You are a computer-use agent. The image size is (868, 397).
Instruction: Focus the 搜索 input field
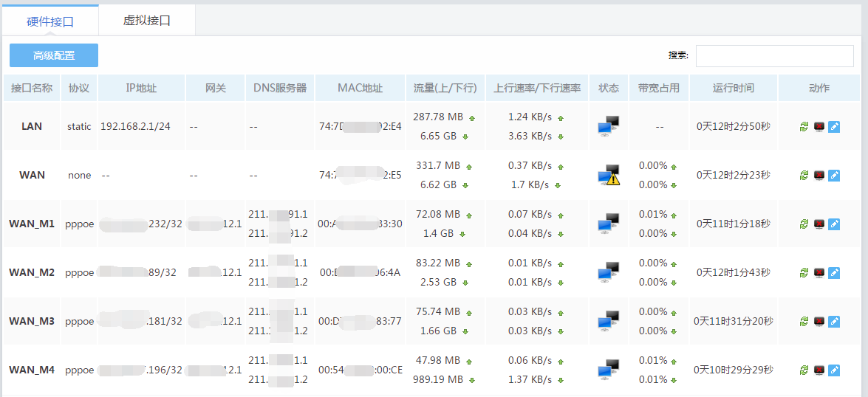click(775, 55)
